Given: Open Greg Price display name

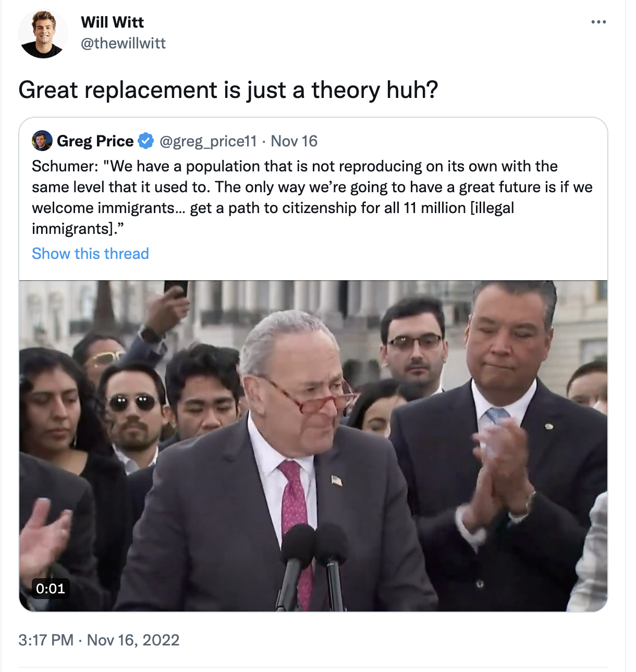Looking at the screenshot, I should coord(95,141).
